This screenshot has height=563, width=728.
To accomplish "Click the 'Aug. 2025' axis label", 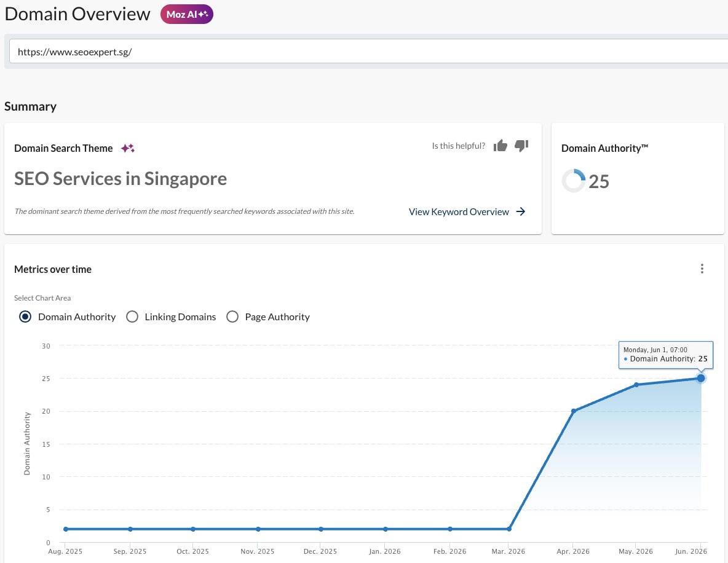I will (65, 551).
